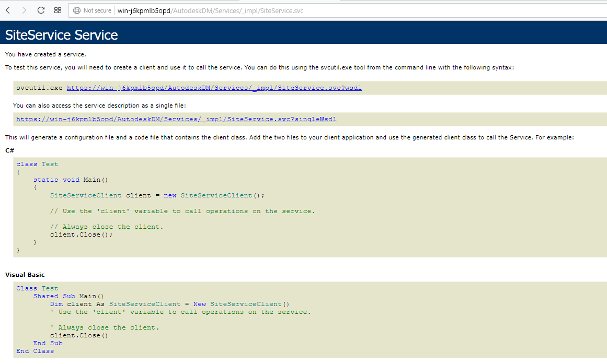Viewport: 607px width, 364px height.
Task: Open the SiteService.svc?wsdl link
Action: click(x=214, y=88)
